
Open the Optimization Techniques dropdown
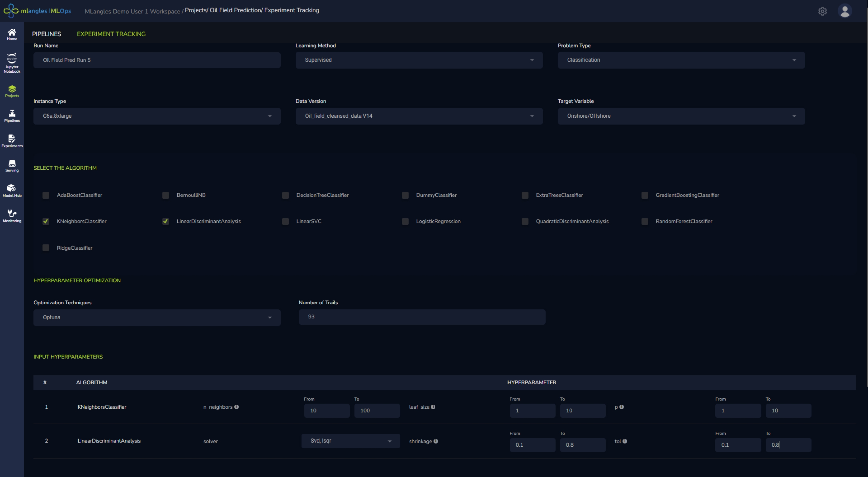click(157, 317)
